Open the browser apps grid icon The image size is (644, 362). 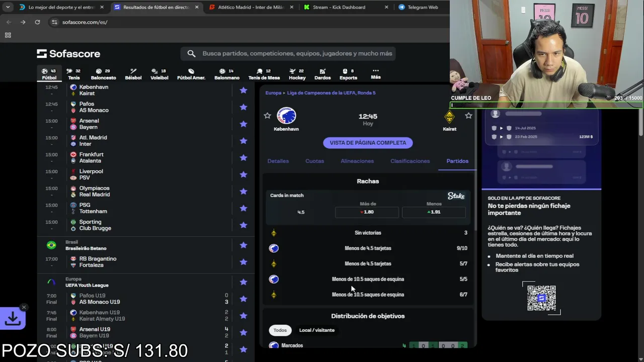coord(8,35)
